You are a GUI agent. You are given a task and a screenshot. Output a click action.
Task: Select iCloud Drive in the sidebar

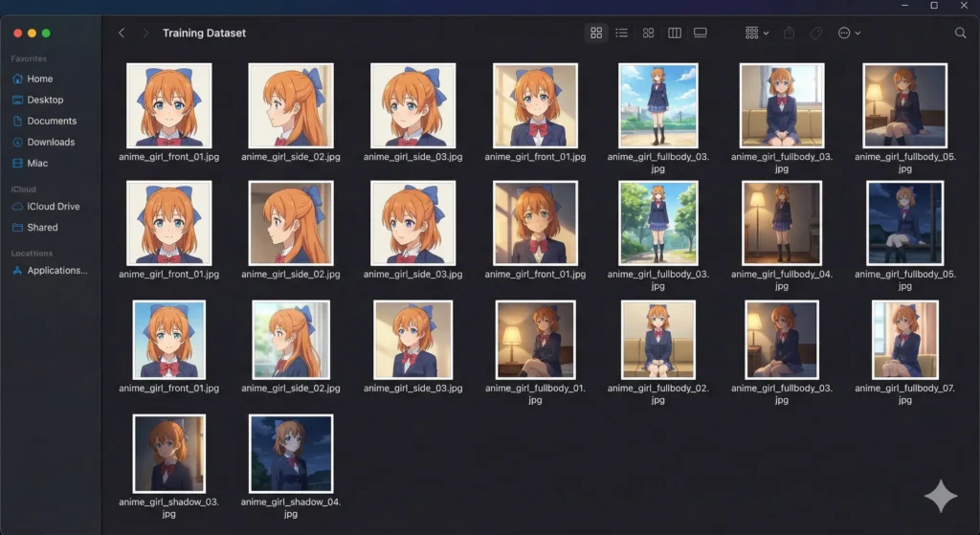pos(54,206)
